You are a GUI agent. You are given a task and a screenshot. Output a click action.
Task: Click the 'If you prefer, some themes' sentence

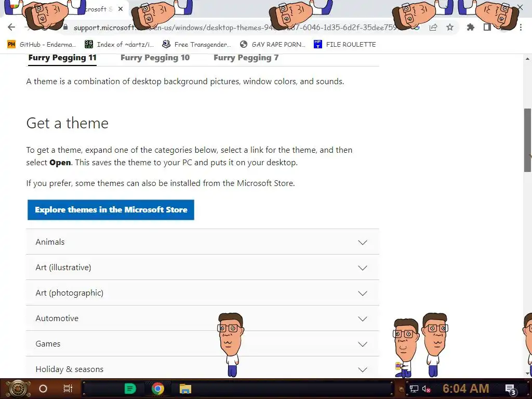pos(161,183)
